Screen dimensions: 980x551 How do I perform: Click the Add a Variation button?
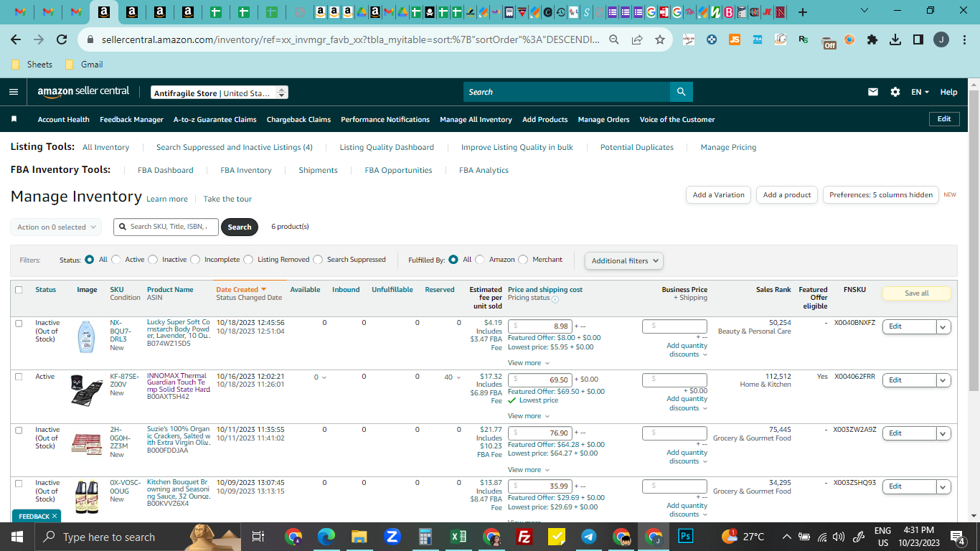point(718,194)
